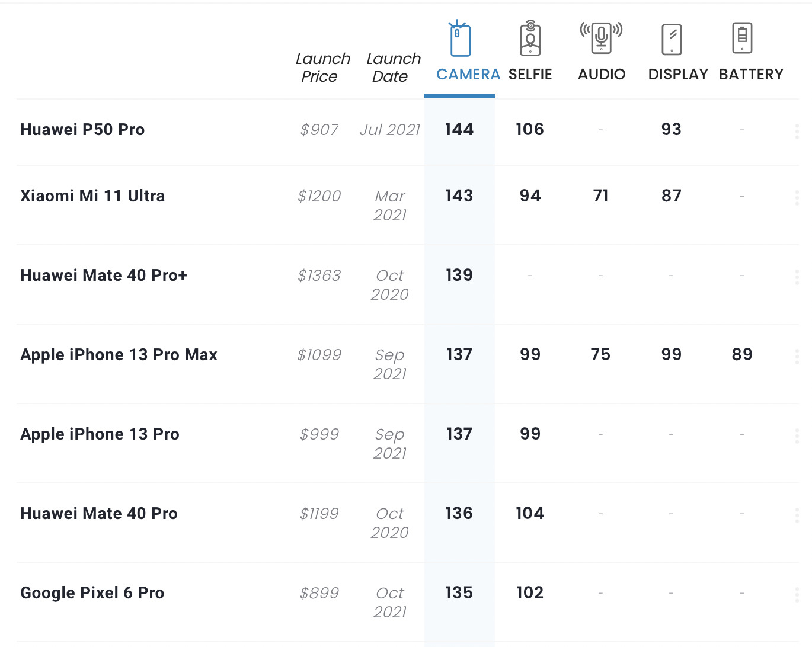
Task: Open the Apple iPhone 13 Pro Max link
Action: tap(119, 355)
